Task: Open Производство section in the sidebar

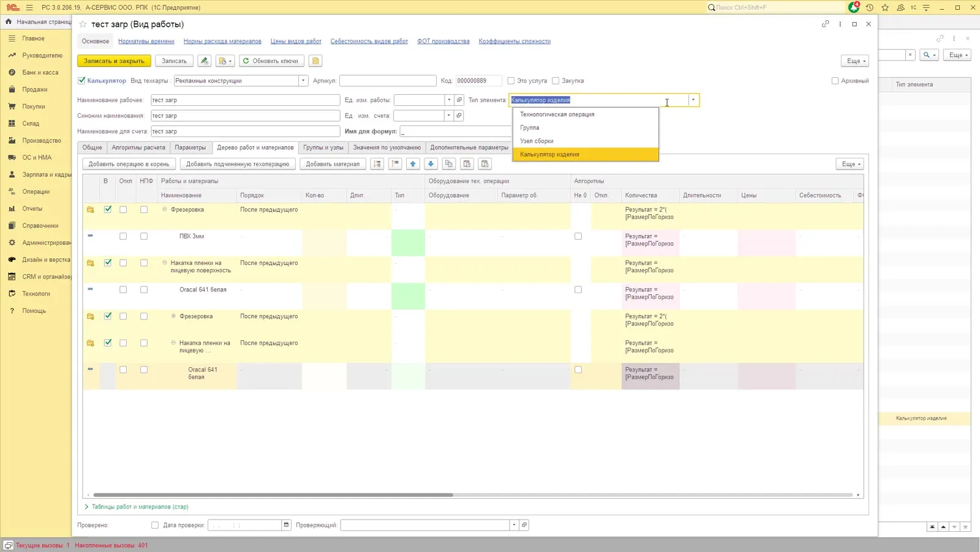Action: coord(42,141)
